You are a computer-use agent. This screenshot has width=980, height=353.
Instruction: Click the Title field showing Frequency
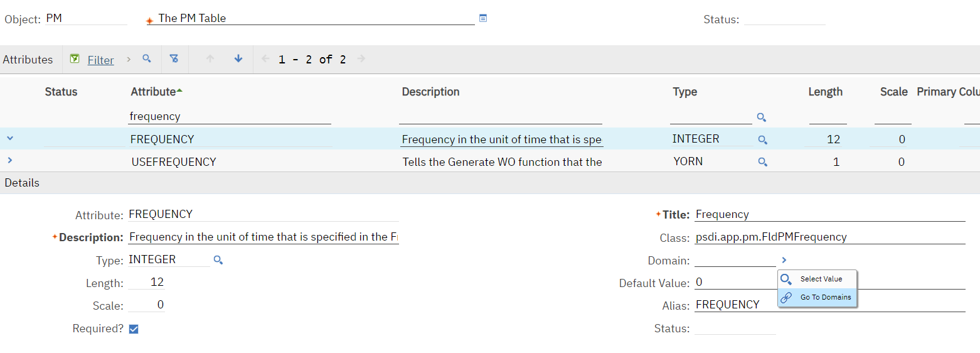829,215
